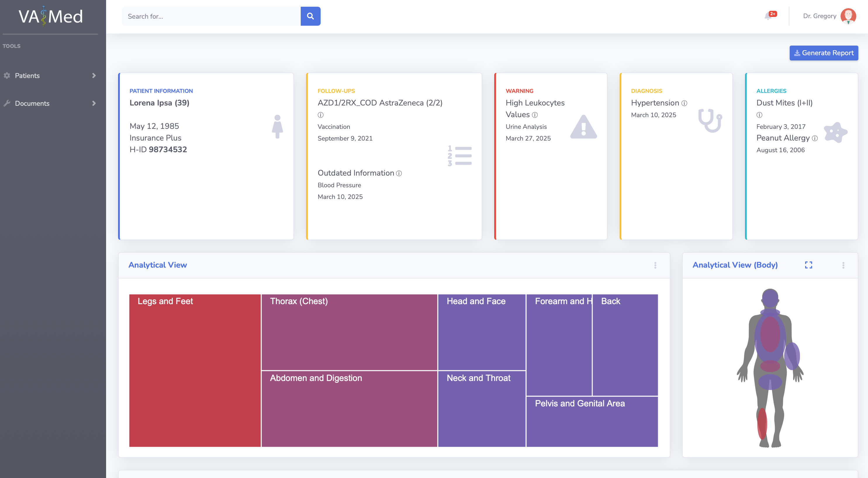Screen dimensions: 868x478
Task: Open the Analytical View options menu
Action: (x=655, y=265)
